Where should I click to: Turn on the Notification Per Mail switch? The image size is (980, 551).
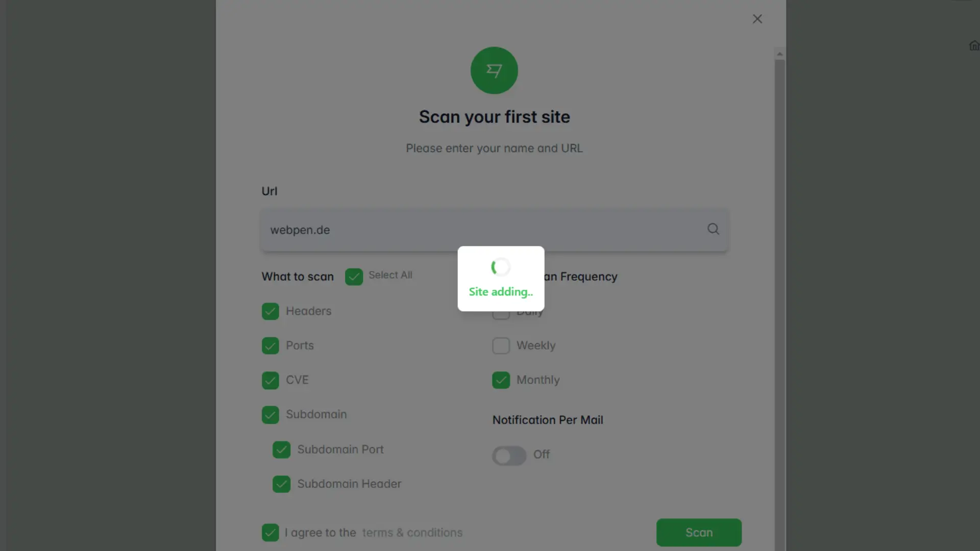[509, 455]
